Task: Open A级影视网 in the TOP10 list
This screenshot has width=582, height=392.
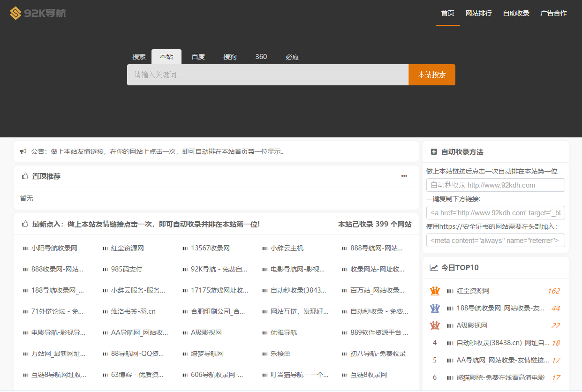Action: point(472,325)
